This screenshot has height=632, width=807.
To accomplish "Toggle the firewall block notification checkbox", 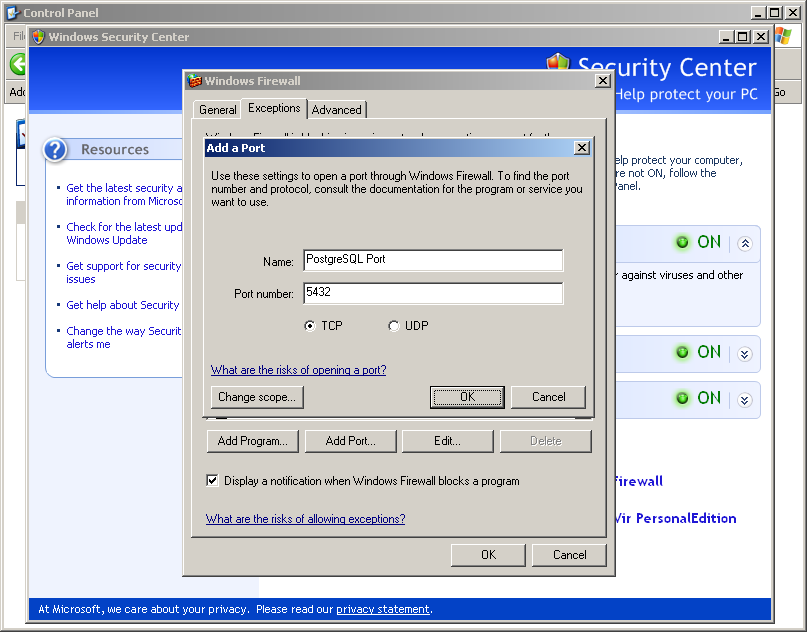I will (212, 481).
